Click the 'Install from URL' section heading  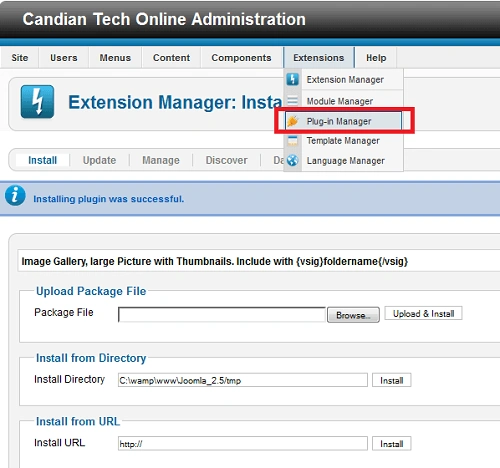[x=78, y=421]
